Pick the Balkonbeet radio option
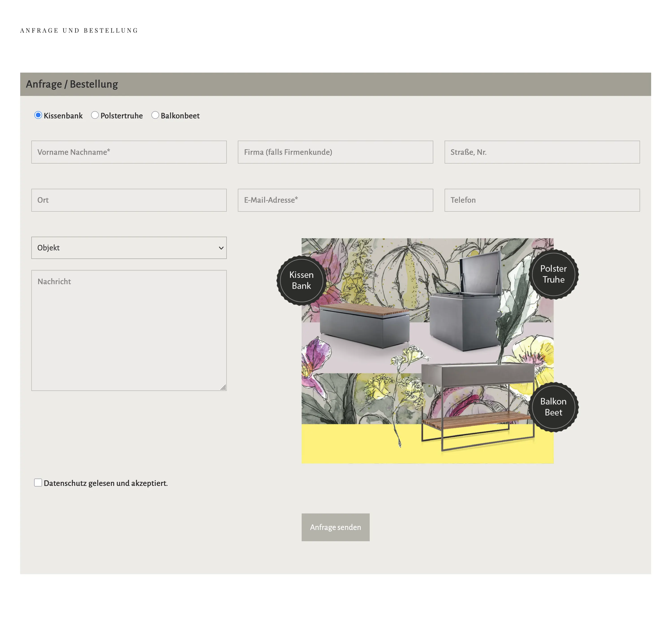This screenshot has width=672, height=621. click(155, 115)
